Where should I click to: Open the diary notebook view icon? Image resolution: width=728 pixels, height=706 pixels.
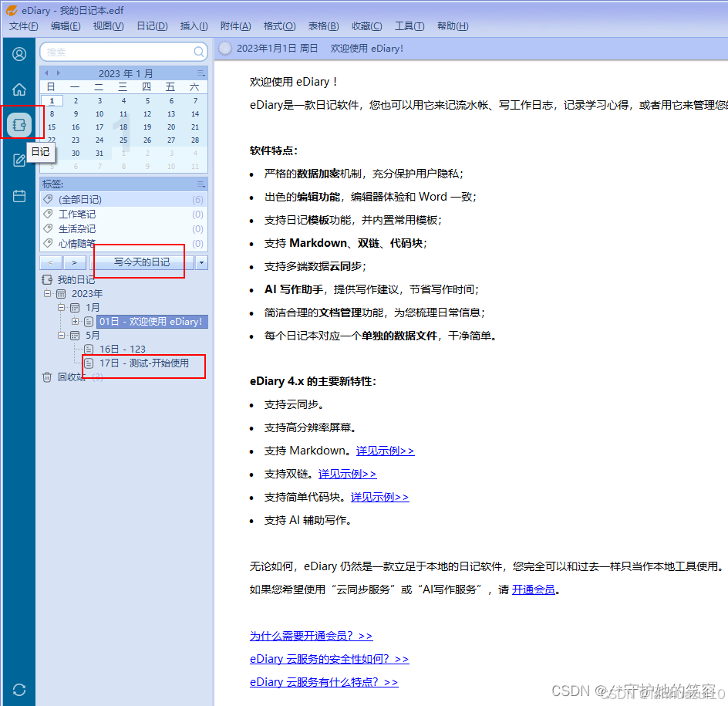tap(19, 124)
